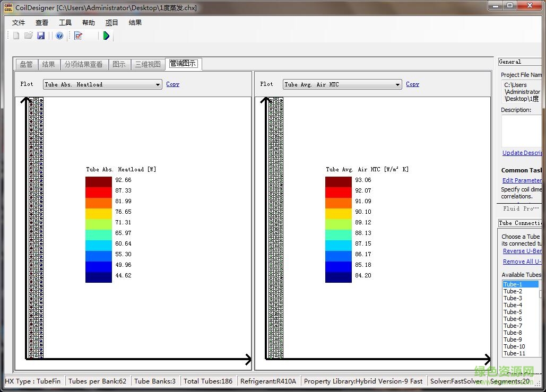Viewport: 546px width, 392px height.
Task: Click inside the Description text box
Action: [x=521, y=130]
